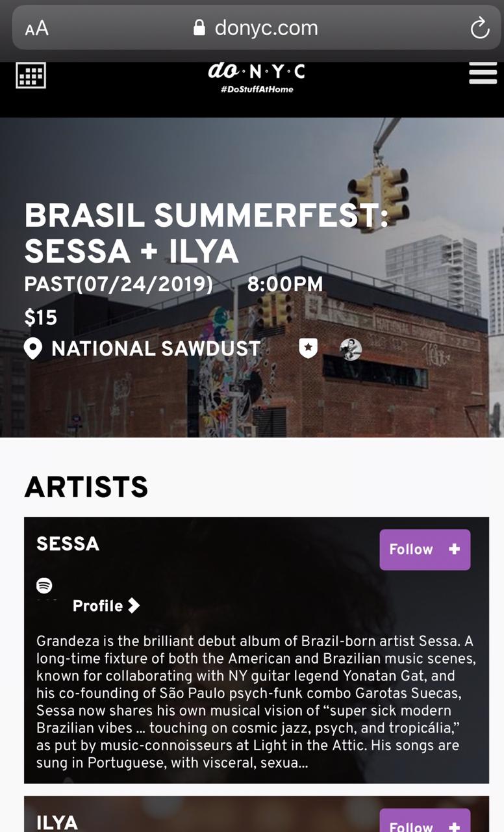Follow the artist Sessa
Viewport: 504px width, 832px height.
(425, 549)
